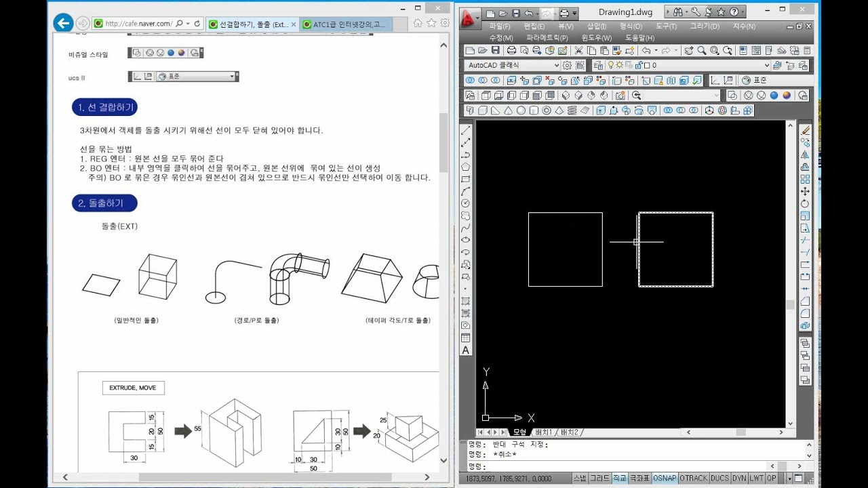868x488 pixels.
Task: Open the 그리기(D) menu
Action: [705, 26]
